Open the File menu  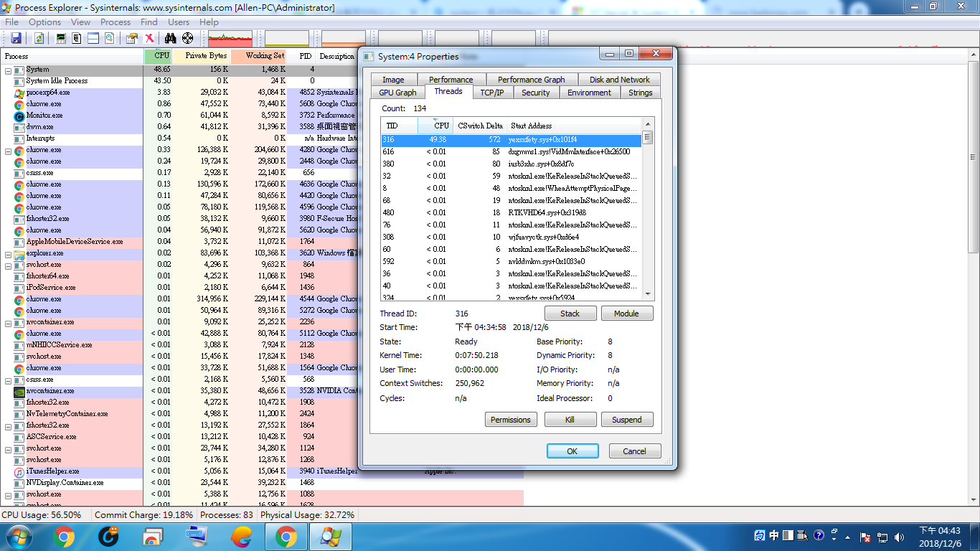click(11, 22)
